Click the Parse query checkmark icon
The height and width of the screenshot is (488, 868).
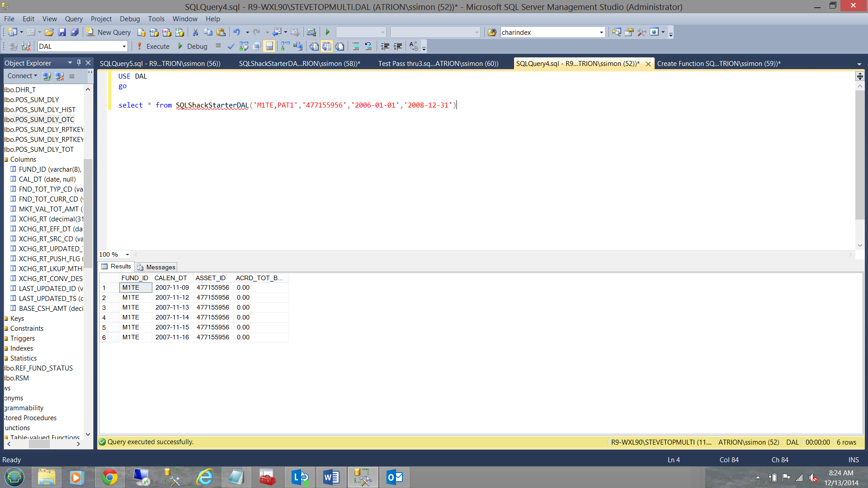[x=231, y=46]
